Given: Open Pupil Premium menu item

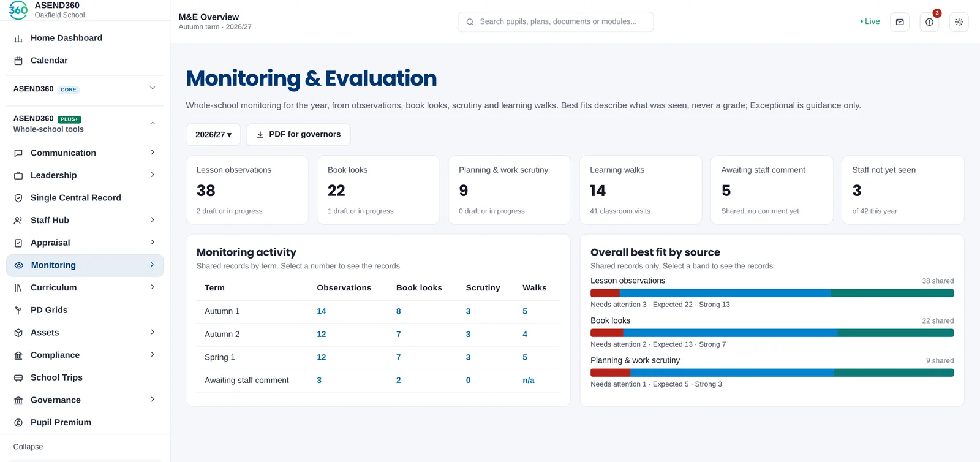Looking at the screenshot, I should click(85, 422).
